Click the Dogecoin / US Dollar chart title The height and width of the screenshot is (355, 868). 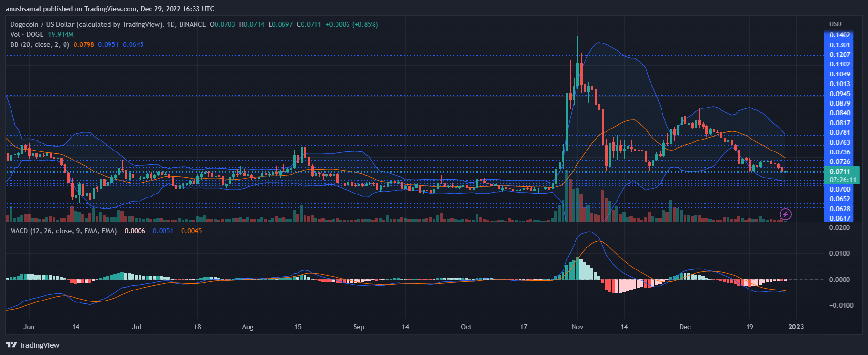coord(87,24)
